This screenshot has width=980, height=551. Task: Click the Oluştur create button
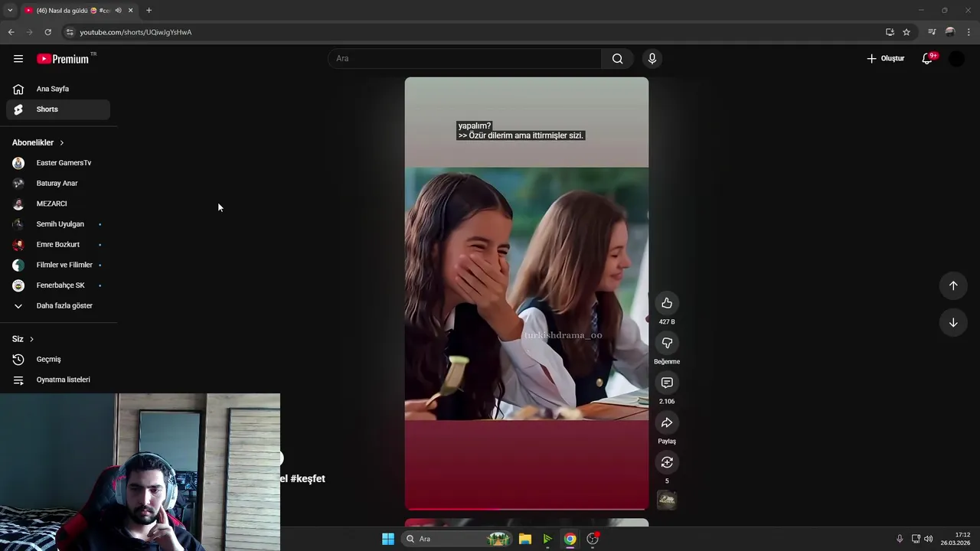click(x=886, y=59)
